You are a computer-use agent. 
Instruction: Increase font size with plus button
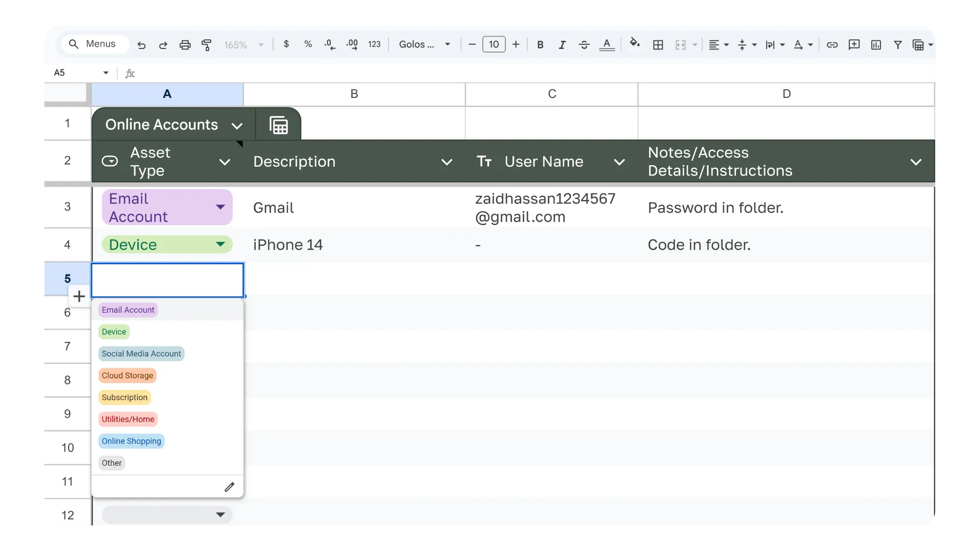click(516, 44)
